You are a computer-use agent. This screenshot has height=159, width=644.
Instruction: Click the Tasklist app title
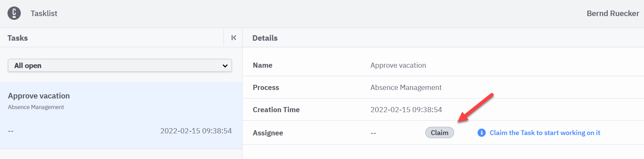(x=44, y=13)
